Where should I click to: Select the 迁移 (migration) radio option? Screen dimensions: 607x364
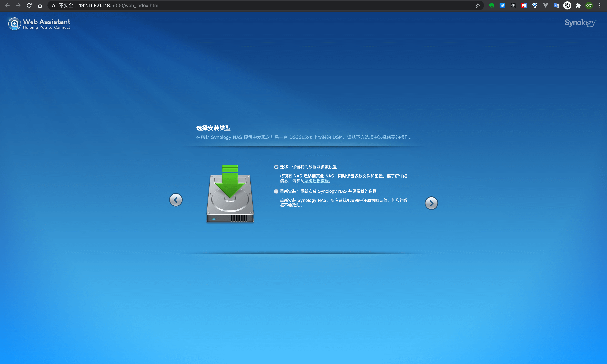tap(276, 167)
